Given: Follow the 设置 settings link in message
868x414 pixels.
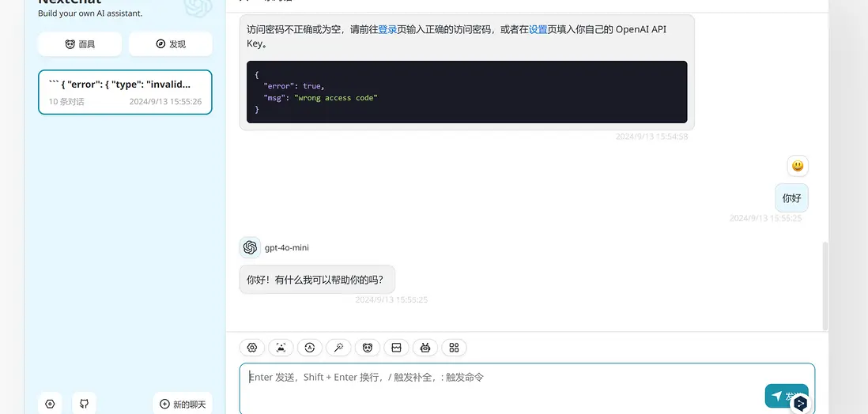Looking at the screenshot, I should point(538,30).
